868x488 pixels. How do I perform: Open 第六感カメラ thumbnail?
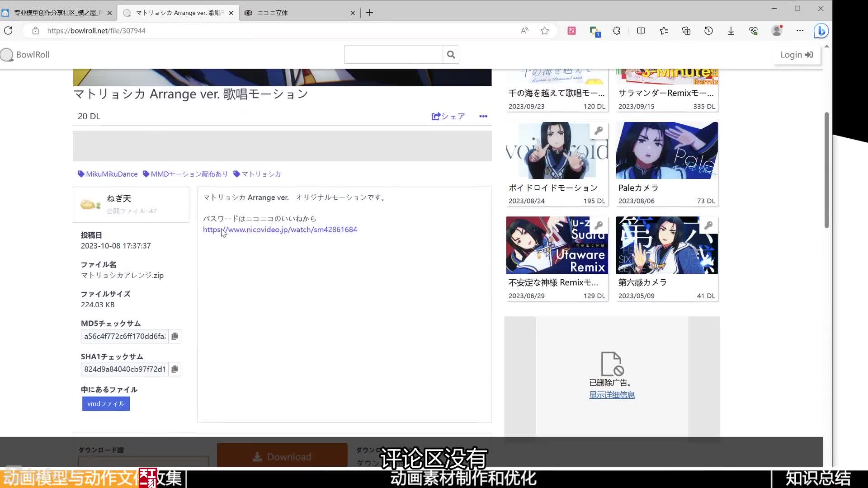(x=667, y=245)
